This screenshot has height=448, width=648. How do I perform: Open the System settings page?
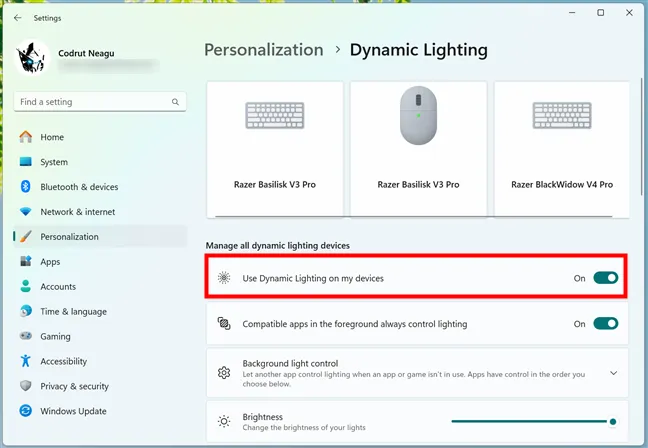[54, 162]
